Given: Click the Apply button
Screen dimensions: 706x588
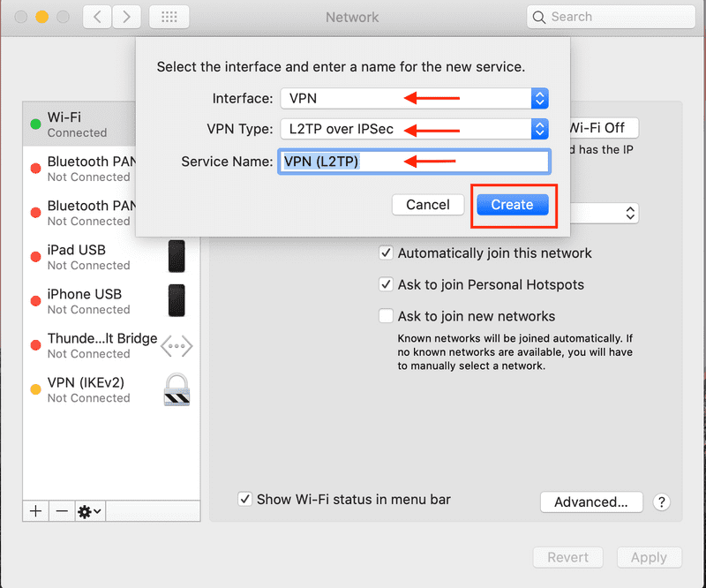Looking at the screenshot, I should click(649, 557).
